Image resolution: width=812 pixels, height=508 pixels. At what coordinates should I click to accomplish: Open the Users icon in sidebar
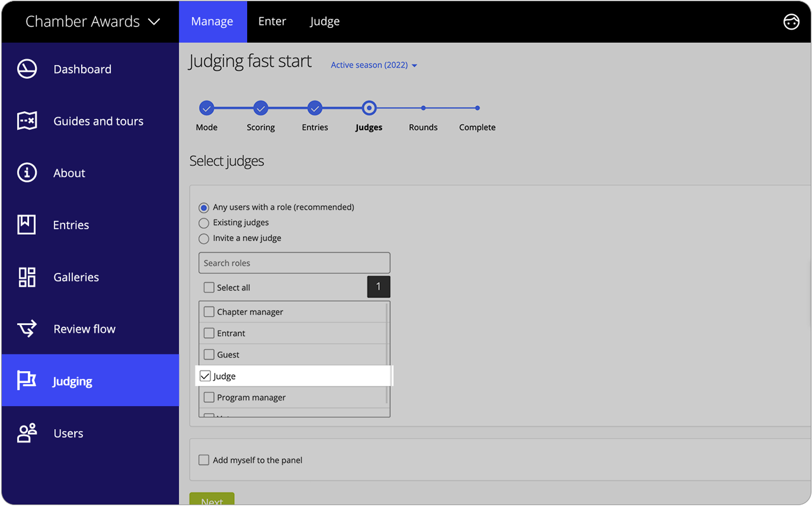(26, 433)
